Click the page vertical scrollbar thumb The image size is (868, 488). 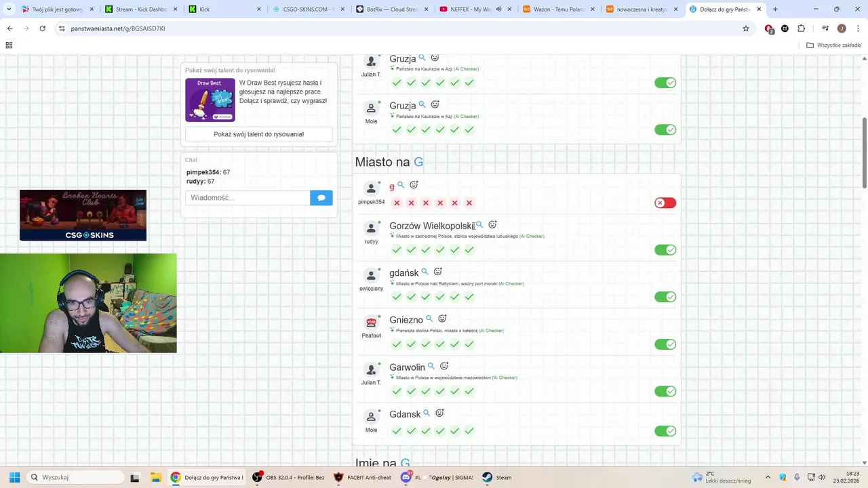coord(865,153)
